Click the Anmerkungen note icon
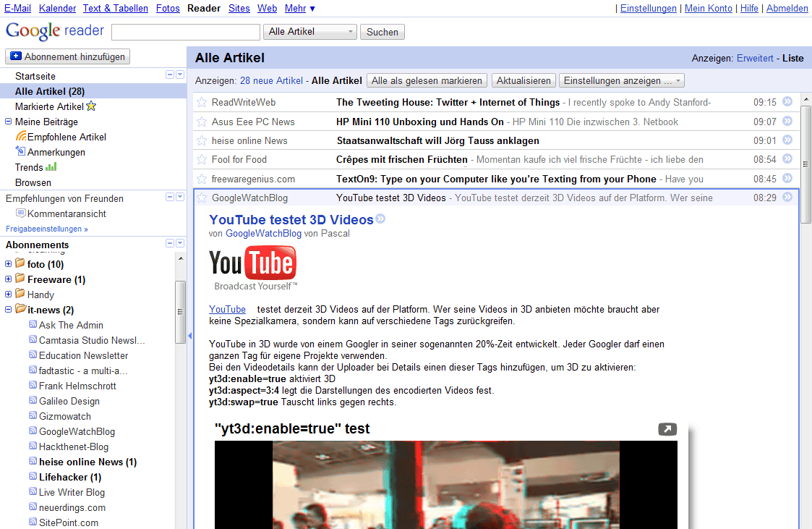812x529 pixels. [x=21, y=152]
